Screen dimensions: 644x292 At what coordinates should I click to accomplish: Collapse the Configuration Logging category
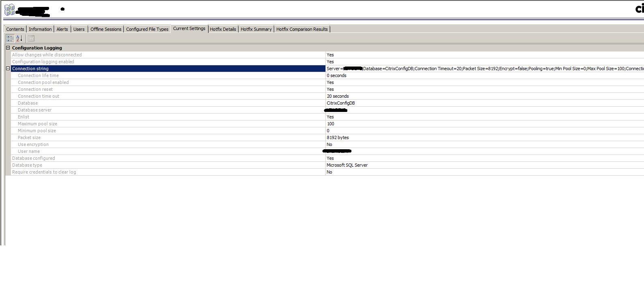8,48
